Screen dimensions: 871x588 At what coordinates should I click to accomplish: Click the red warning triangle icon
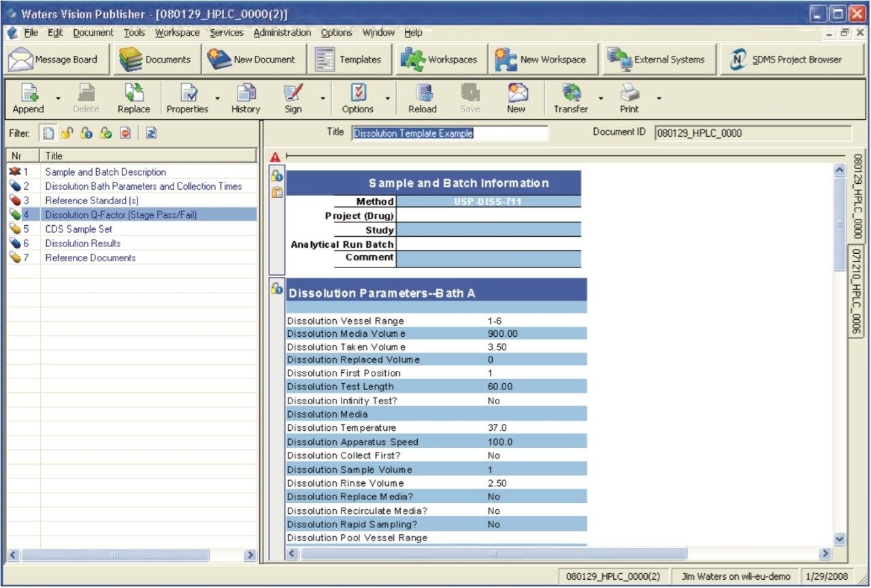pyautogui.click(x=276, y=157)
